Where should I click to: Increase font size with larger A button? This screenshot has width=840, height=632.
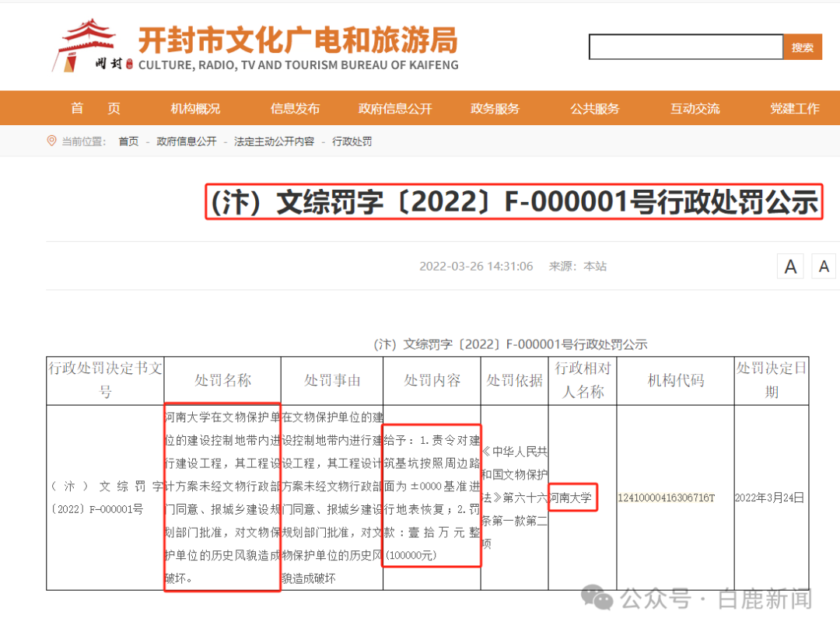coord(791,266)
